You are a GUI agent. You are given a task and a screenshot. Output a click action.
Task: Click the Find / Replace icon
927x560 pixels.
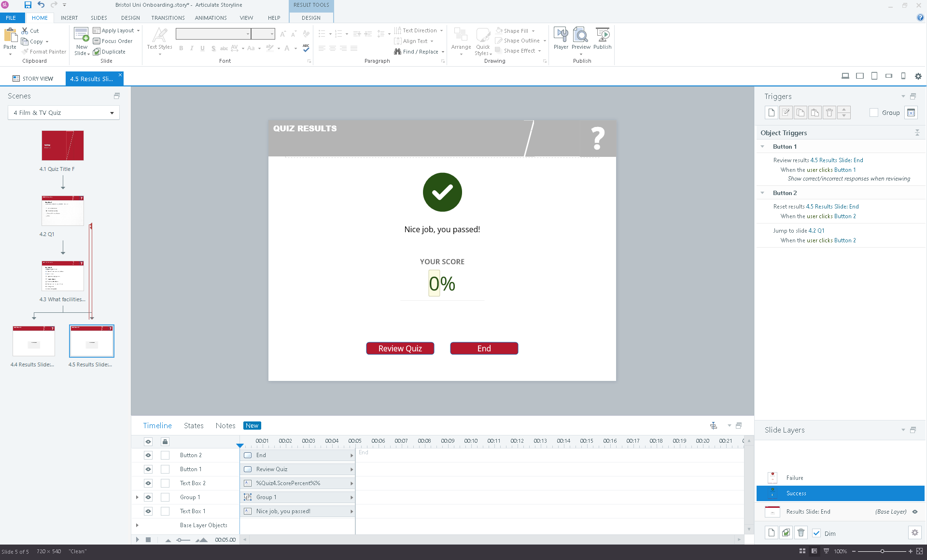(x=397, y=52)
